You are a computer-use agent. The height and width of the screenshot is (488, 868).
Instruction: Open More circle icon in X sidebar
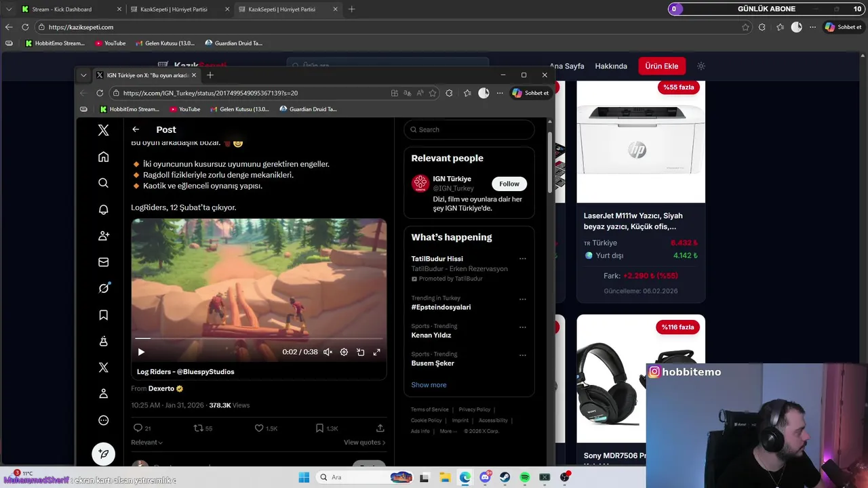[103, 420]
